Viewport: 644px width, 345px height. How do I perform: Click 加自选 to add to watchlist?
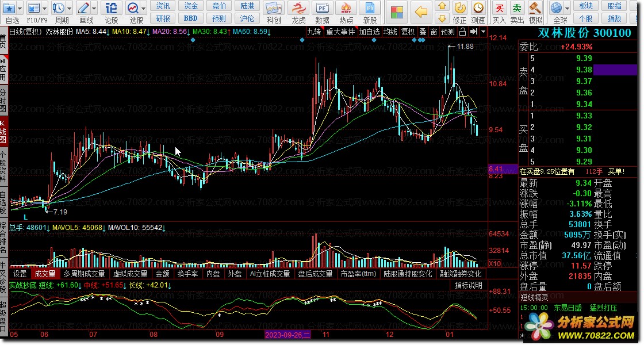[x=369, y=32]
